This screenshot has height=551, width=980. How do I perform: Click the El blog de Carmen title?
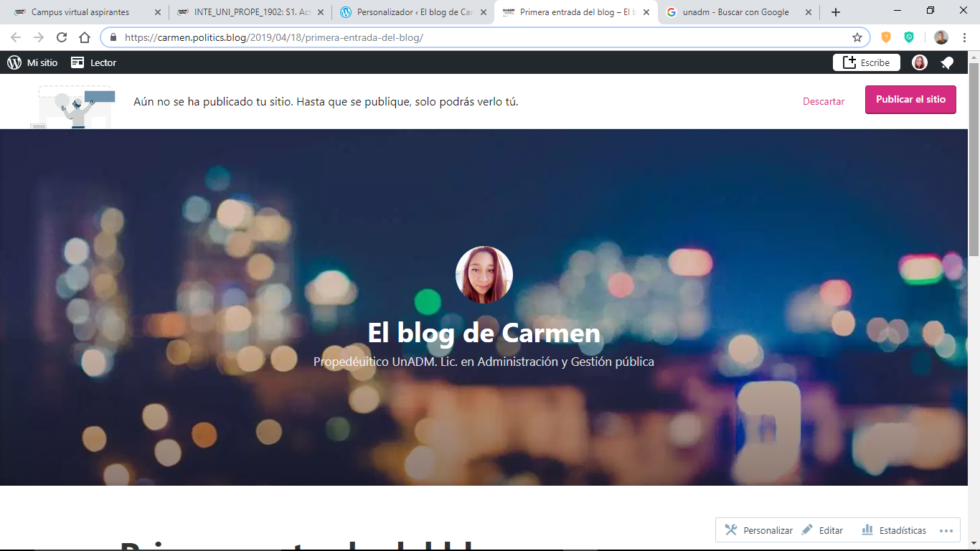tap(484, 333)
